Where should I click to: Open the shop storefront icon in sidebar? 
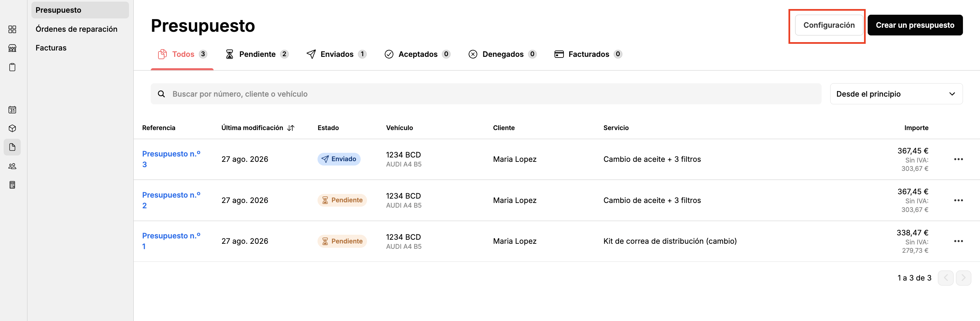tap(12, 48)
